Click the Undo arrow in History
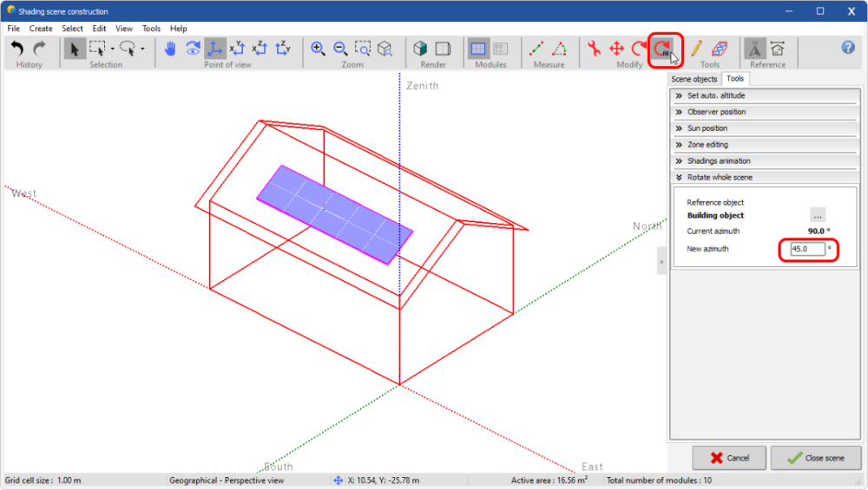 16,49
